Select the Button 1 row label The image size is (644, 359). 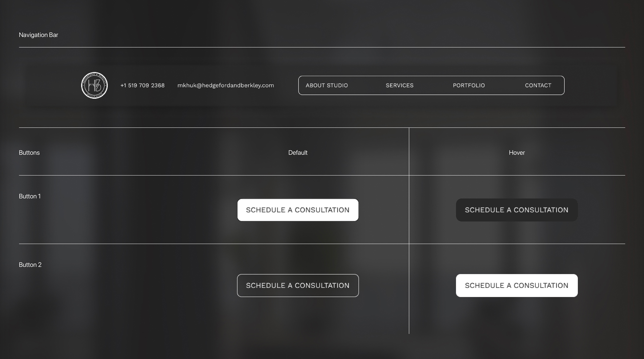30,196
